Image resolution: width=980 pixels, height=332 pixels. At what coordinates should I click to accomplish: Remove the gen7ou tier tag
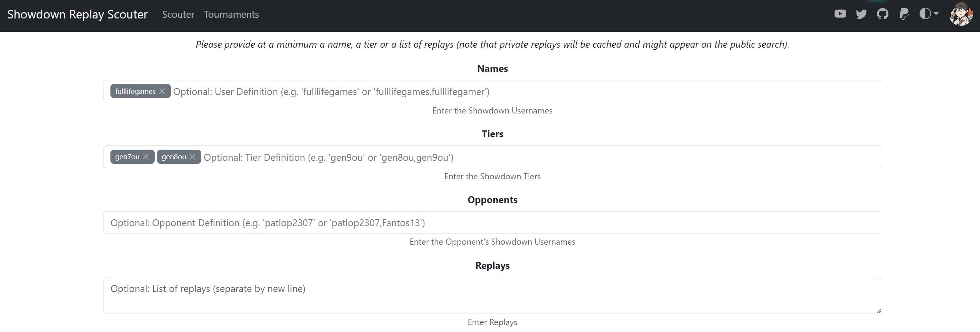point(146,157)
